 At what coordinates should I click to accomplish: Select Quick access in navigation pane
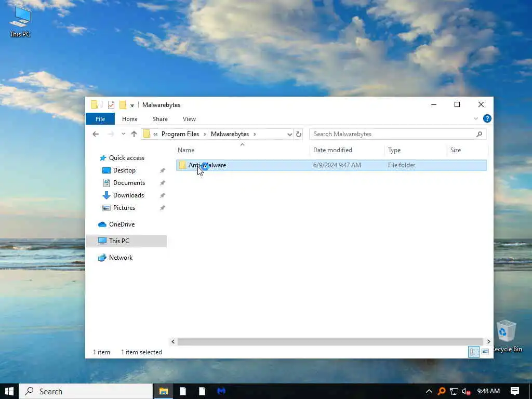pos(126,158)
